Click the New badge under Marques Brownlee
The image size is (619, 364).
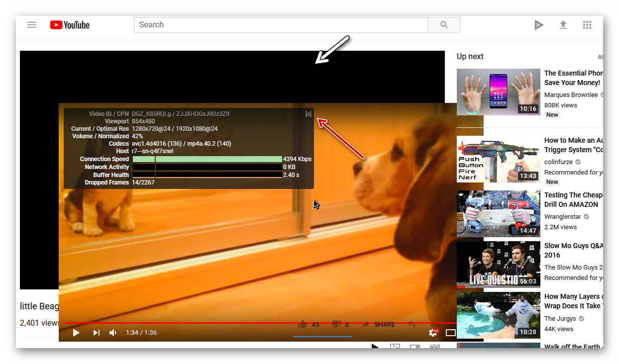tap(552, 115)
